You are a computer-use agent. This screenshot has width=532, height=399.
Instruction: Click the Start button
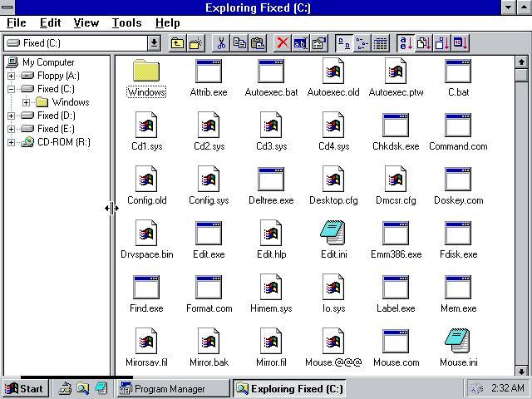(x=24, y=388)
